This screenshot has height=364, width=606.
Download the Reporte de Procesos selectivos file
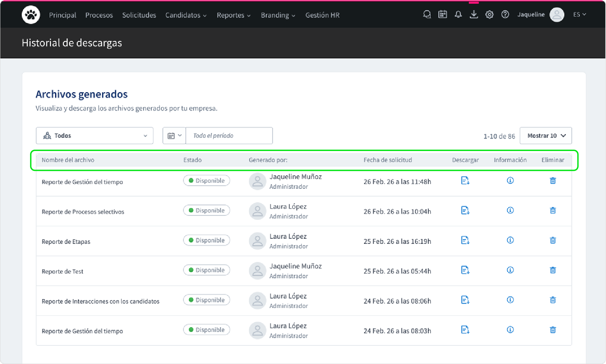[x=465, y=211]
